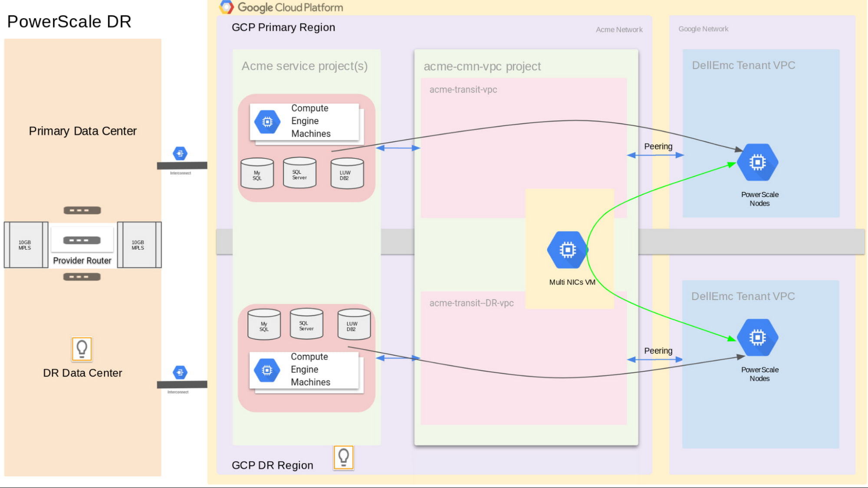Click the lower Interconnect hexagon icon
This screenshot has height=488, width=868.
[180, 372]
